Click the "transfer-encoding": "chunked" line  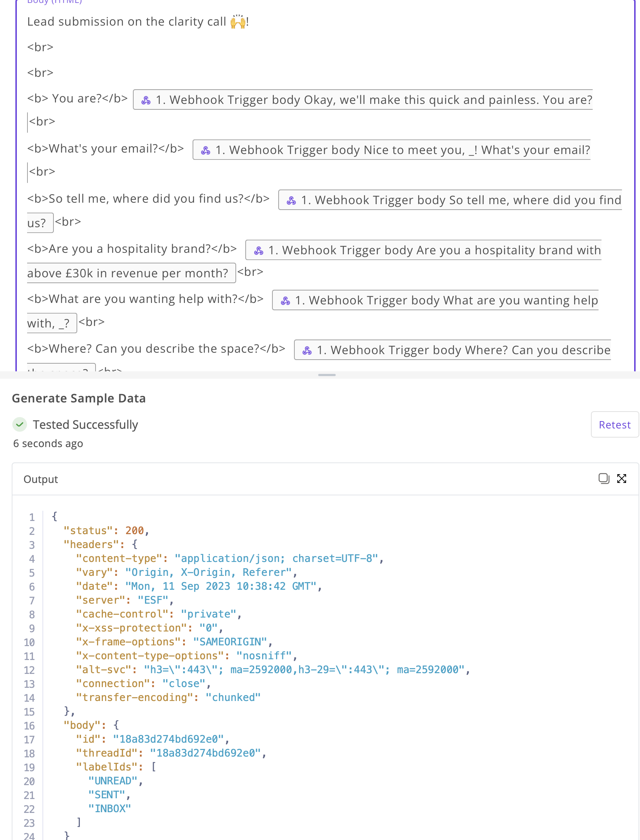coord(168,697)
